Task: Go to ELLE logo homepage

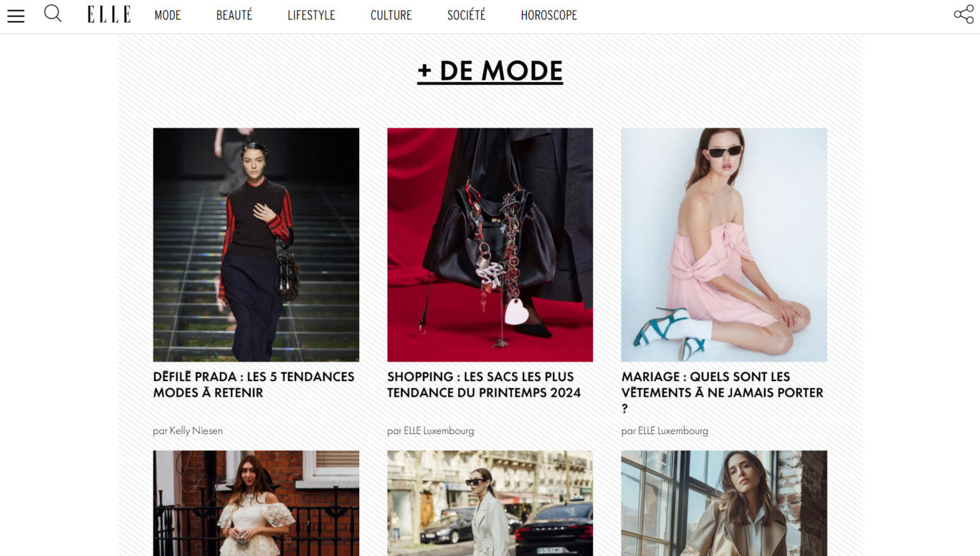Action: point(109,14)
